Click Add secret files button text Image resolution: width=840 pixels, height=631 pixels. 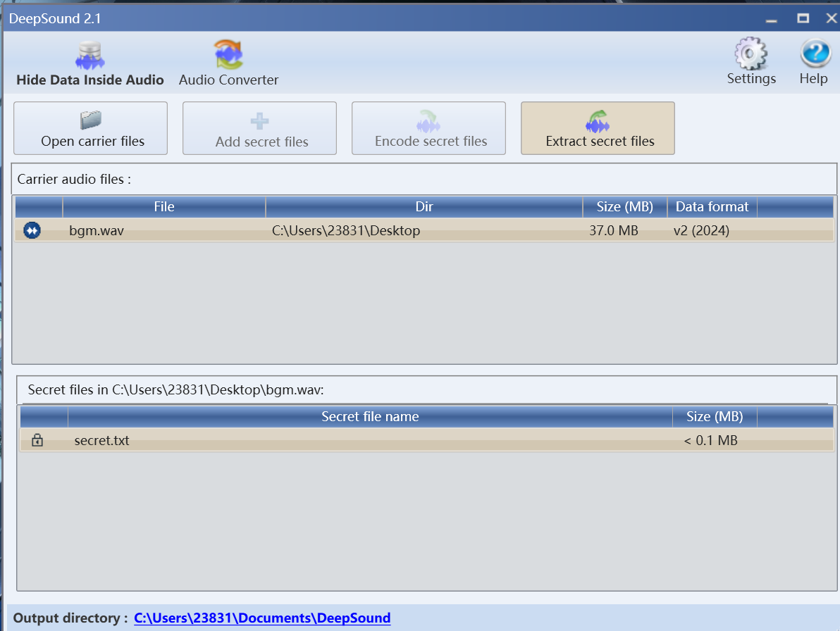[x=262, y=142]
